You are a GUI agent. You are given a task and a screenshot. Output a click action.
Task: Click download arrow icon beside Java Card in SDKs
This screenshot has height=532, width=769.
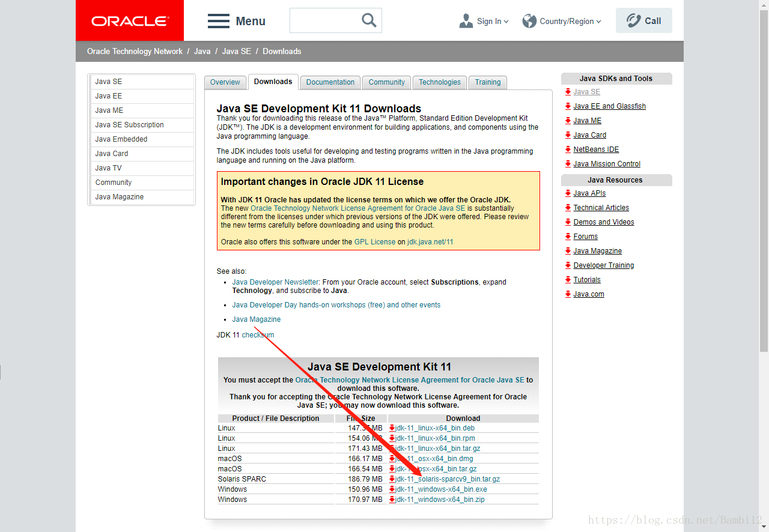coord(568,135)
